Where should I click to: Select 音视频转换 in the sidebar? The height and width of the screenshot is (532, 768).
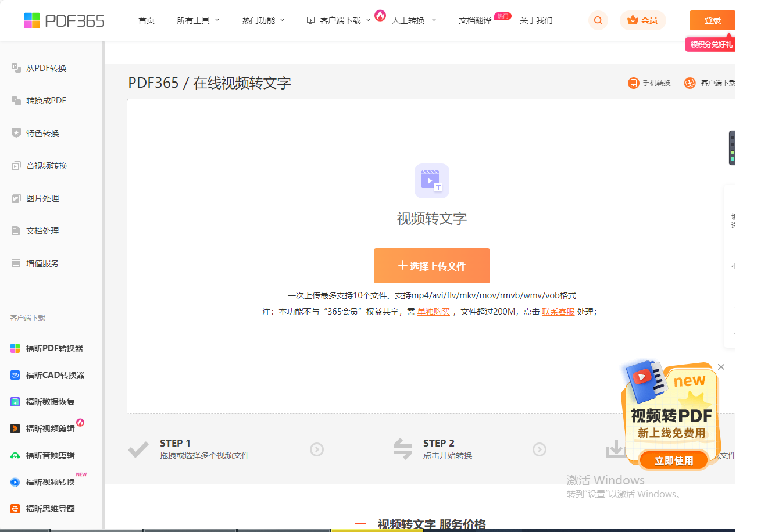[47, 166]
